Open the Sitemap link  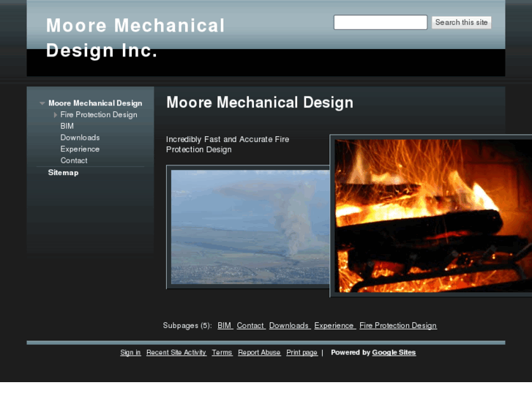[63, 173]
